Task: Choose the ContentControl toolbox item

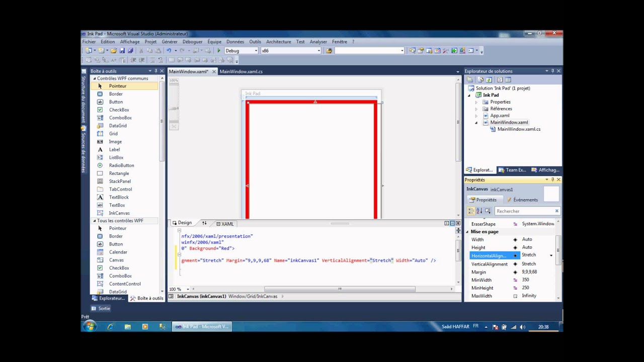Action: point(124,284)
